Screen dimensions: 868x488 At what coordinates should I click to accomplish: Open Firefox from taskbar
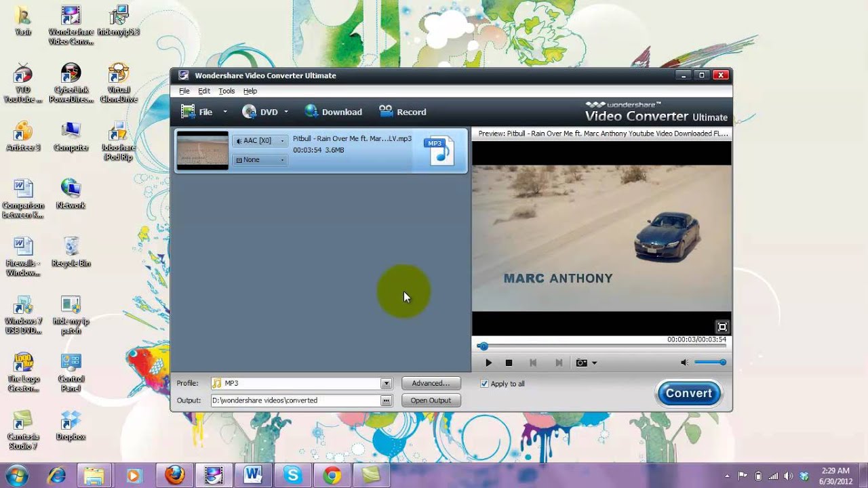click(x=174, y=476)
